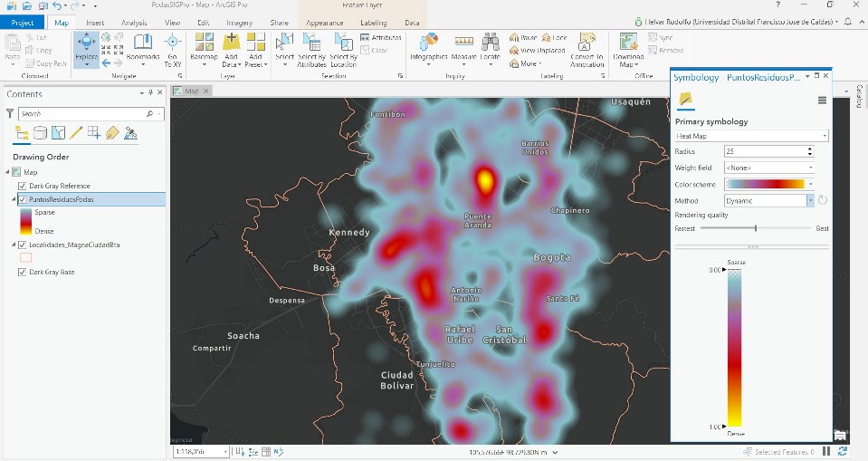Expand the Weight field dropdown
This screenshot has height=461, width=868.
(768, 168)
